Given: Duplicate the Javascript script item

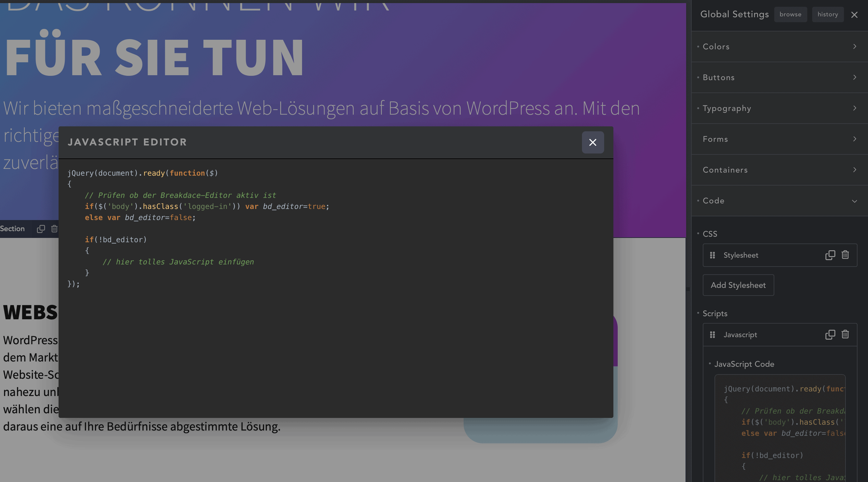Looking at the screenshot, I should (830, 334).
